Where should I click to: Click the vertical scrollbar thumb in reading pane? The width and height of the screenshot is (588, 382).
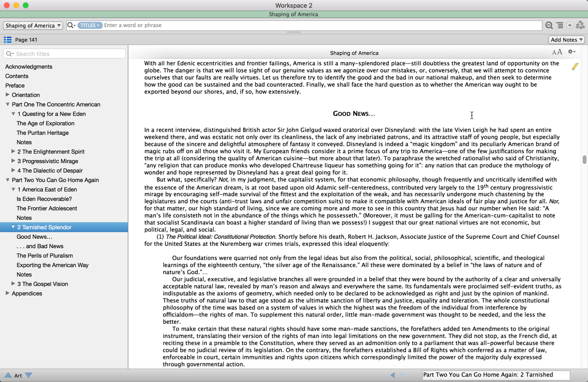click(584, 160)
